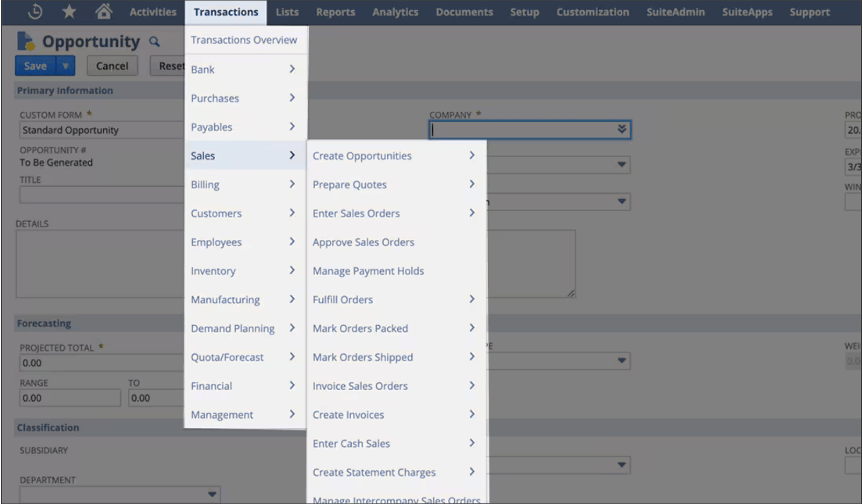Viewport: 863px width, 504px height.
Task: Open search with the magnifier beside Opportunity
Action: coord(155,42)
